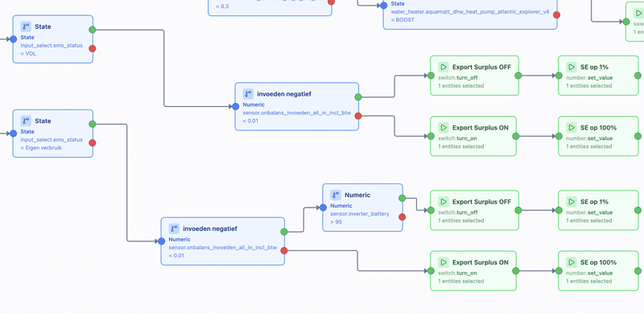Image resolution: width=644 pixels, height=313 pixels.
Task: Click the '> 95' threshold text
Action: tap(336, 222)
